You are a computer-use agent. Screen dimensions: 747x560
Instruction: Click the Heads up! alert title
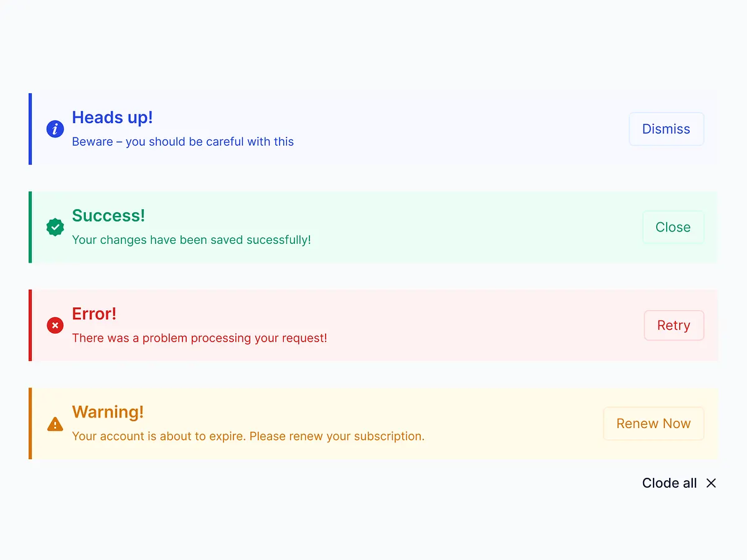click(112, 117)
